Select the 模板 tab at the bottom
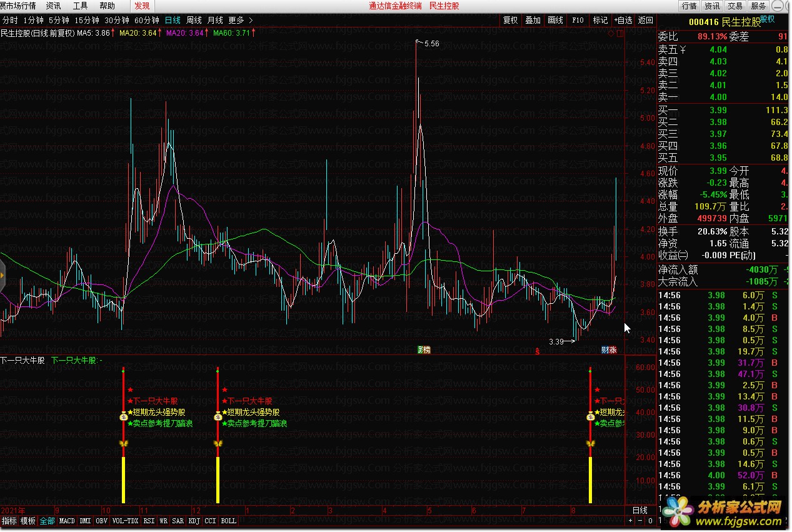792x532 pixels. point(28,521)
